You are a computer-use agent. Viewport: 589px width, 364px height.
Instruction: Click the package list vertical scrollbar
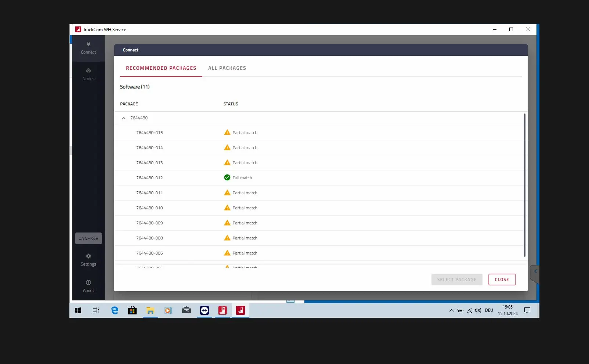coord(524,185)
